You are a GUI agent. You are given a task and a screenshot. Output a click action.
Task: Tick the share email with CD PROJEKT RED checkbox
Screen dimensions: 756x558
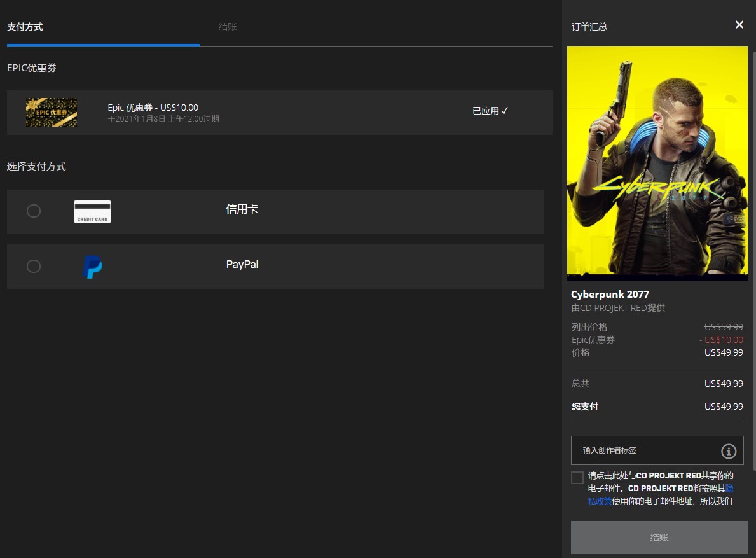[x=577, y=478]
